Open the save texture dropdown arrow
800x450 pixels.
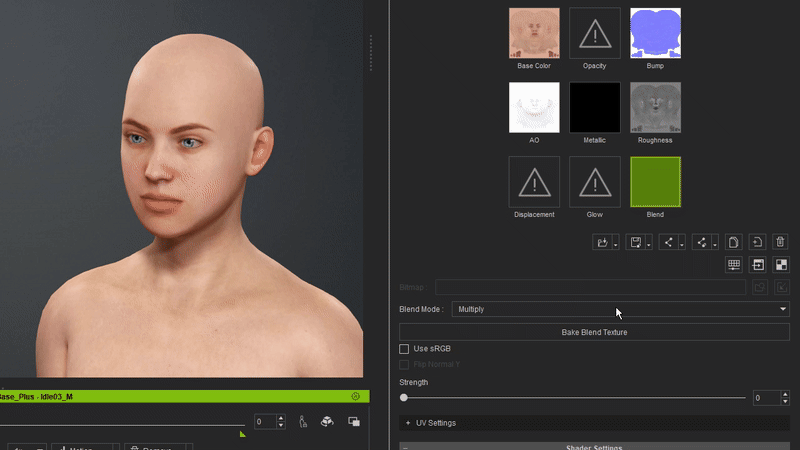click(648, 244)
